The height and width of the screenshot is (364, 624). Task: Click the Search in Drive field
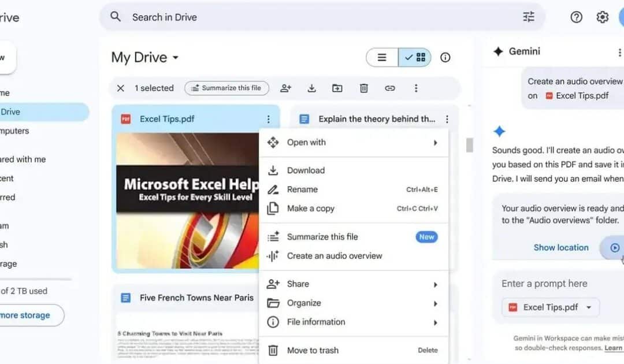tap(322, 17)
